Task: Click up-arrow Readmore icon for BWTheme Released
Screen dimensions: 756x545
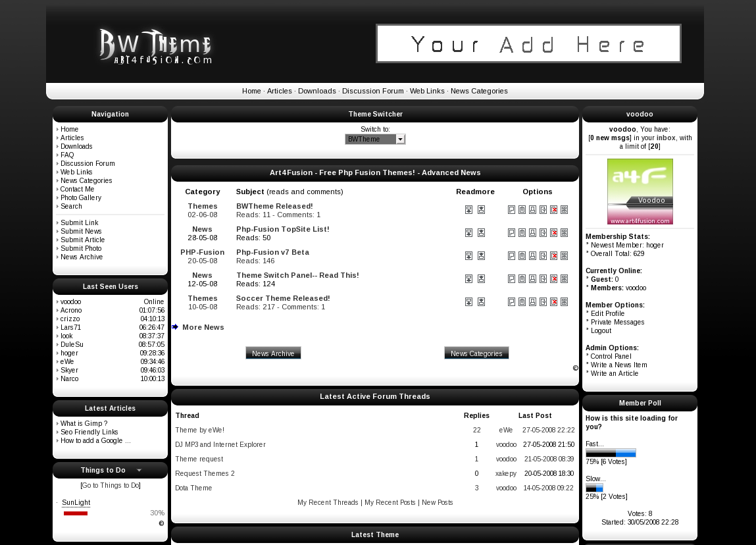Action: click(468, 210)
